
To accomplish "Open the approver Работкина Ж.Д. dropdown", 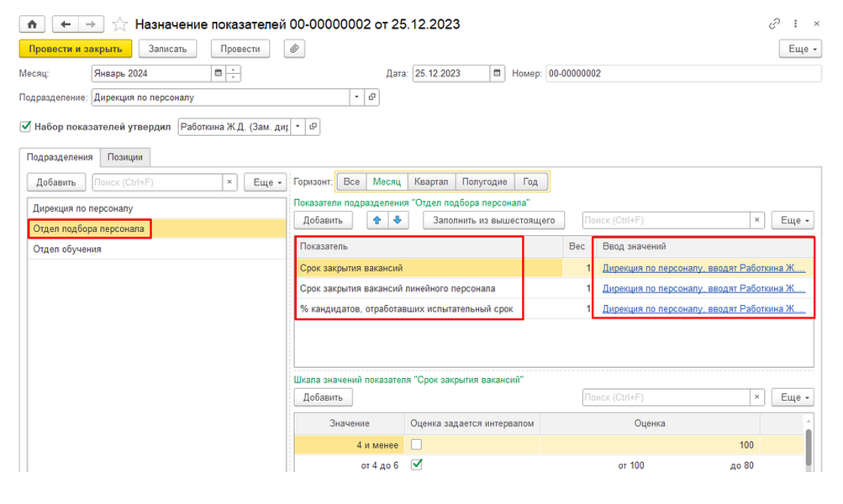I will coord(298,128).
